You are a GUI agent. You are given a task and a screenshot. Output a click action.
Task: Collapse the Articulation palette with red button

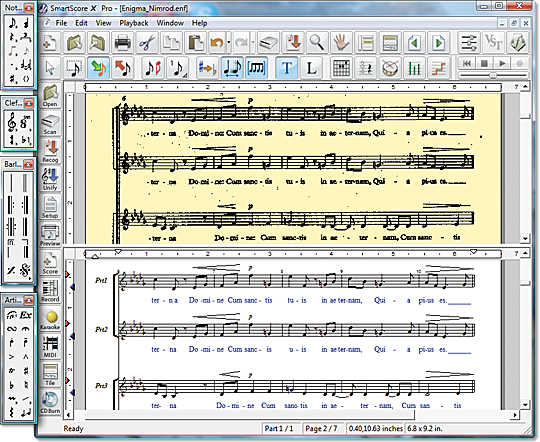[29, 300]
